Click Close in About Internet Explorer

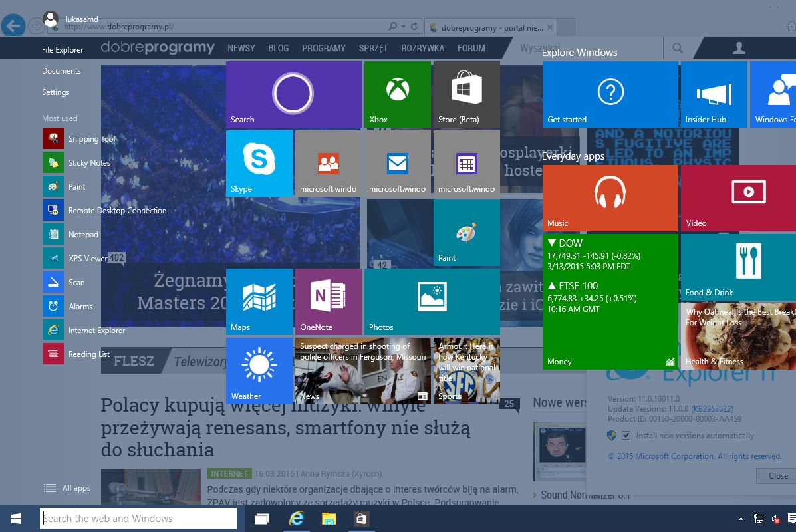click(775, 475)
